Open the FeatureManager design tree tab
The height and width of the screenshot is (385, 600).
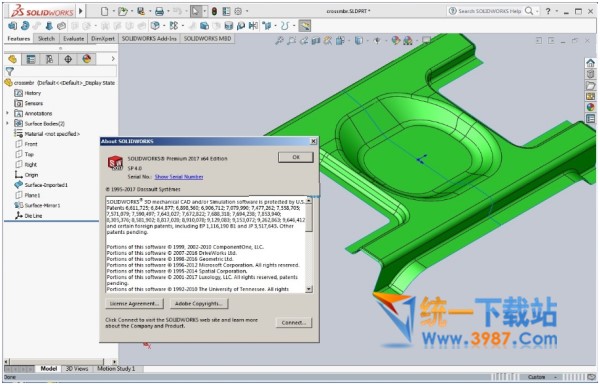click(x=13, y=59)
